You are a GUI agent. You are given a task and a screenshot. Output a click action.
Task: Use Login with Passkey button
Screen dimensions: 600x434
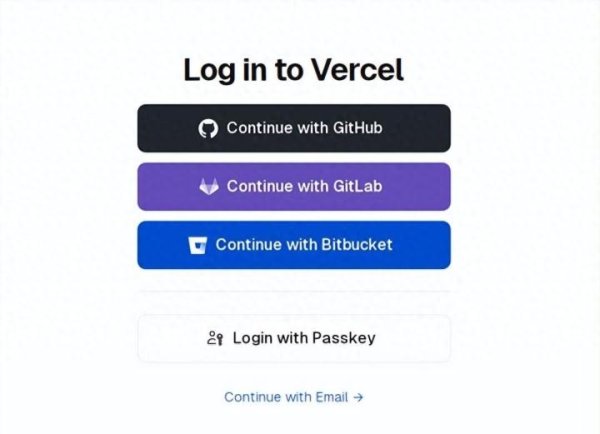pyautogui.click(x=294, y=338)
